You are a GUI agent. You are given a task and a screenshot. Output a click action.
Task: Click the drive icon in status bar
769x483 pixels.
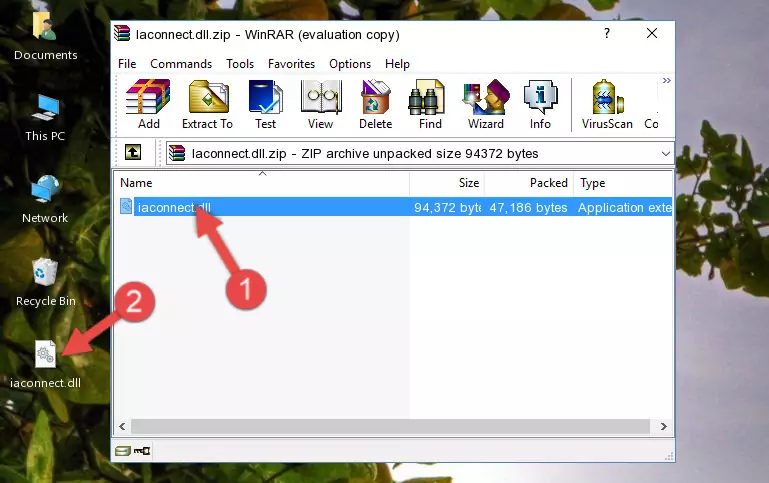123,451
